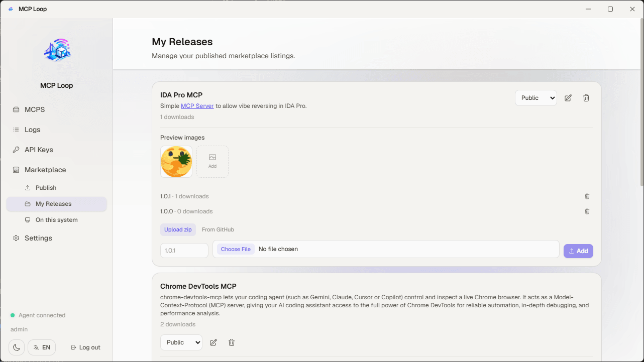Screen dimensions: 644x362
Task: Delete version 1.0.1 release
Action: [587, 196]
